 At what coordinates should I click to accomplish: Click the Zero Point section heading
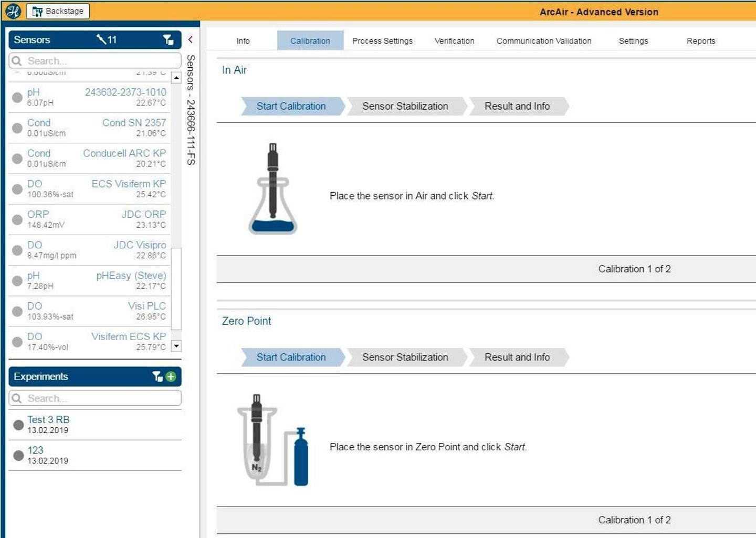click(246, 321)
